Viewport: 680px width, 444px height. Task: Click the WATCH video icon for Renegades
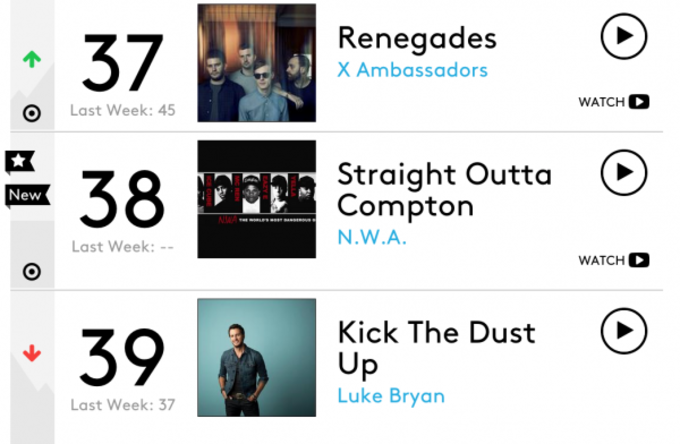pos(639,101)
